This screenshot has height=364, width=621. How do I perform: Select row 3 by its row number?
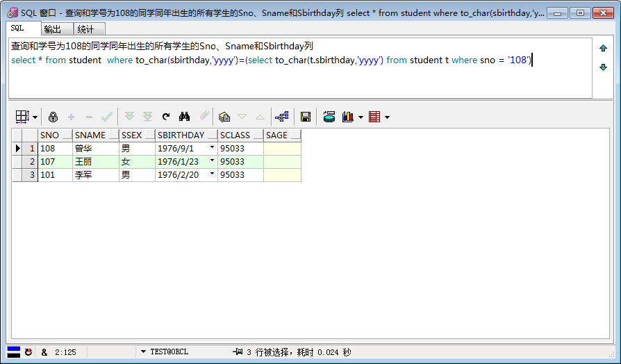[30, 174]
